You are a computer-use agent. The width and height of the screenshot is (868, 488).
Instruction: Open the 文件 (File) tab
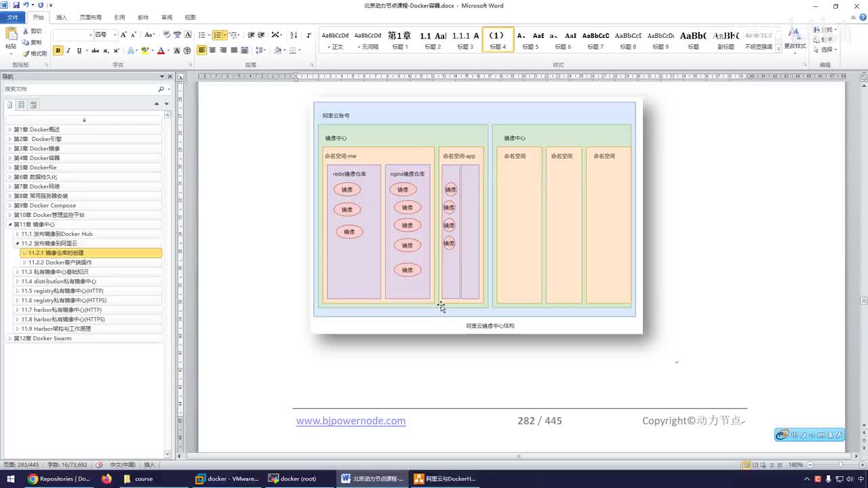pyautogui.click(x=13, y=17)
